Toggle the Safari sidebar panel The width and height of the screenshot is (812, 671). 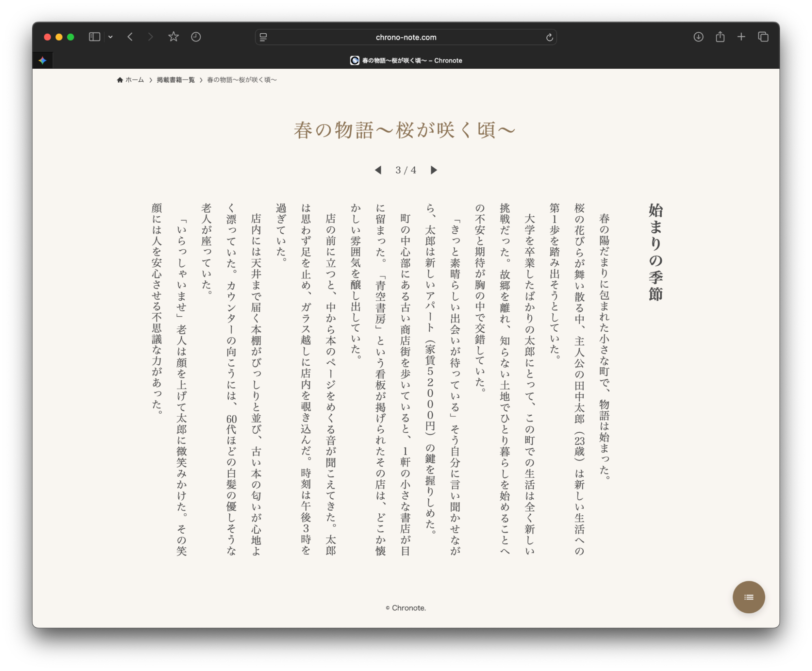94,37
